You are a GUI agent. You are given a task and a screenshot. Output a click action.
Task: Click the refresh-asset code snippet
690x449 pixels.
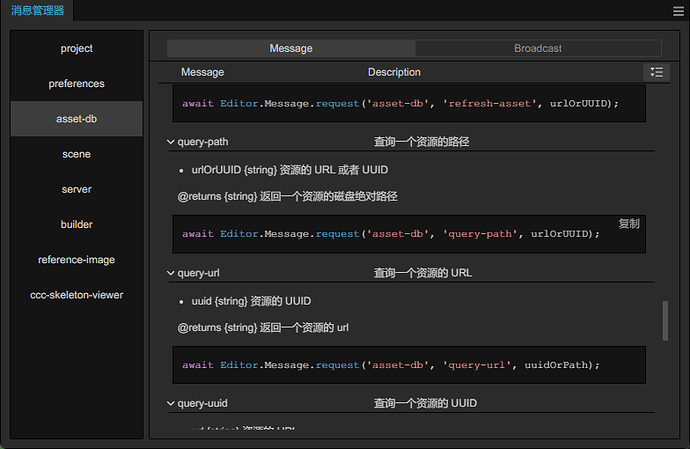400,103
